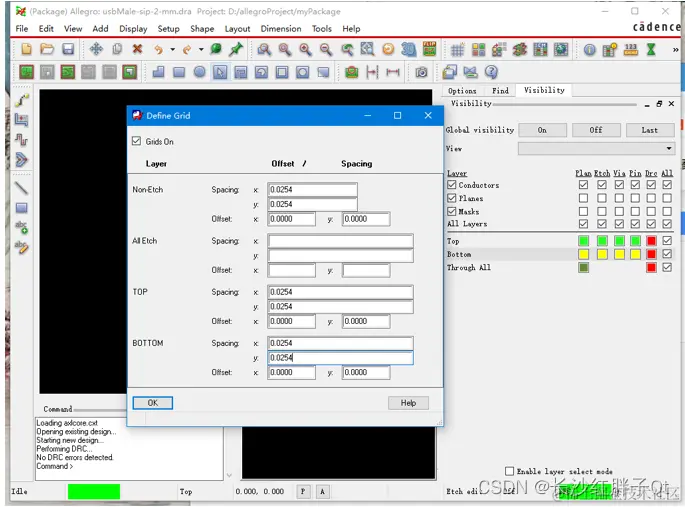This screenshot has height=507, width=685.
Task: Click the blue info Show Element icon
Action: 589,50
